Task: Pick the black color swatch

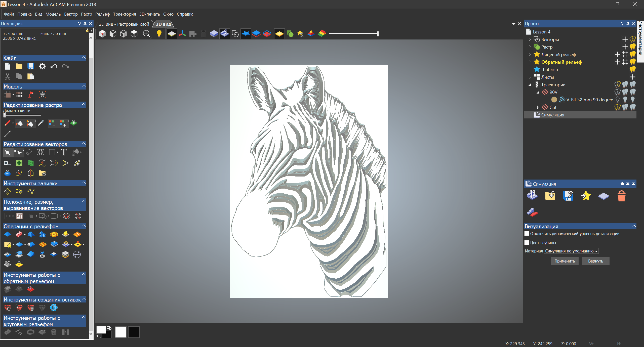Action: pos(134,332)
